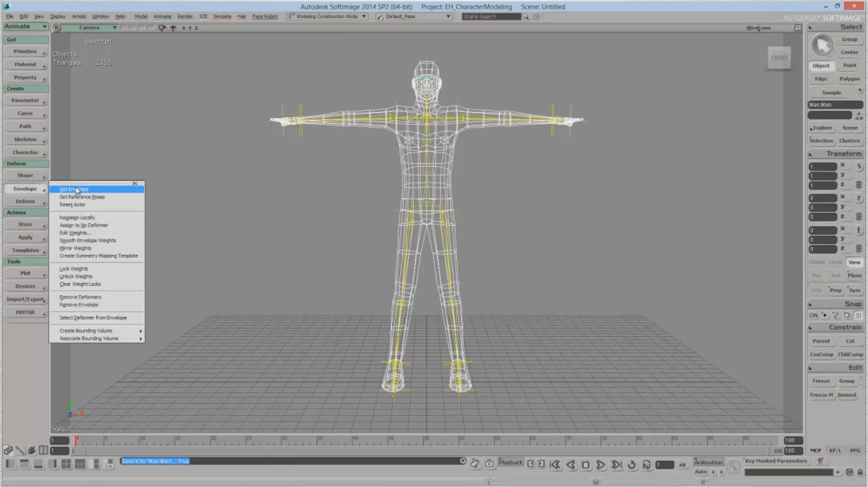The image size is (868, 487).
Task: Click the scene search magnifier icon
Action: coord(526,17)
